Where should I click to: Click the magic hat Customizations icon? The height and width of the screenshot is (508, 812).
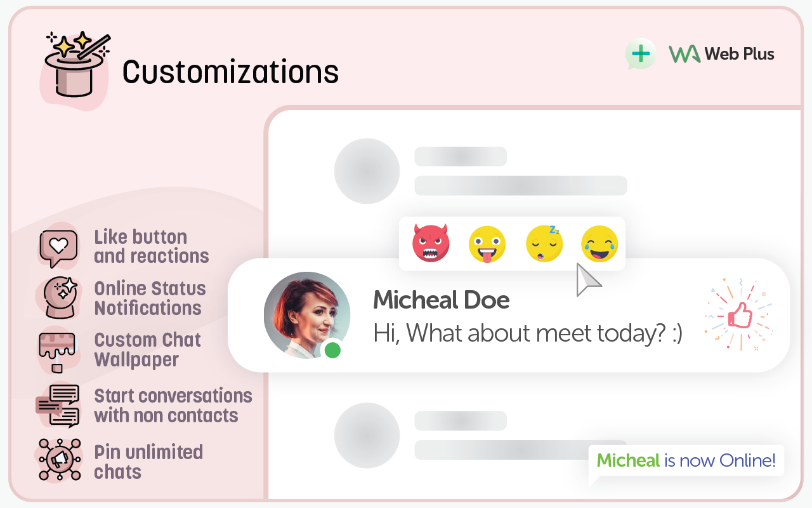(75, 67)
